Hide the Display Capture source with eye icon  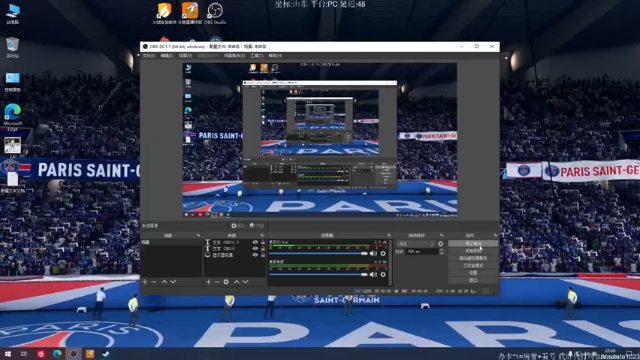tap(255, 255)
